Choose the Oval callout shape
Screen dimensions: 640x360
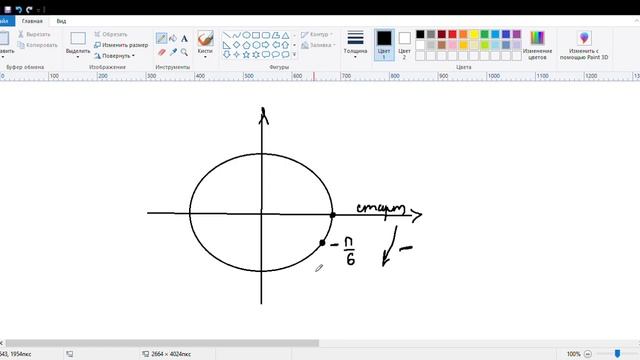pos(276,54)
